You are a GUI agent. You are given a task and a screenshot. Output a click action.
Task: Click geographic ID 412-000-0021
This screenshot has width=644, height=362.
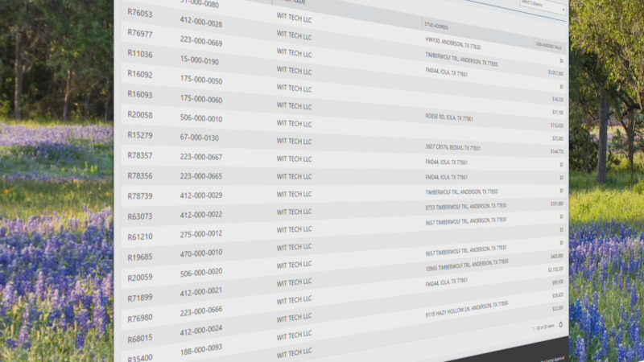tap(200, 292)
